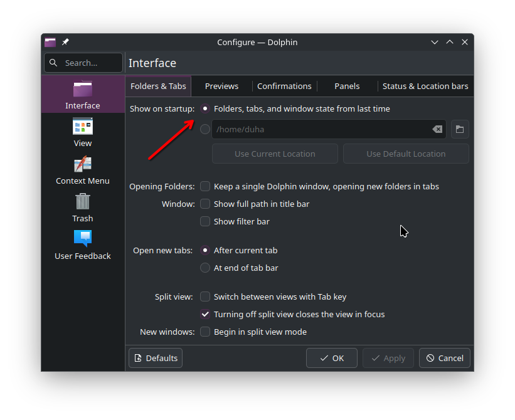Switch to the Folders & Tabs tab
Viewport: 515px width, 420px height.
(158, 87)
